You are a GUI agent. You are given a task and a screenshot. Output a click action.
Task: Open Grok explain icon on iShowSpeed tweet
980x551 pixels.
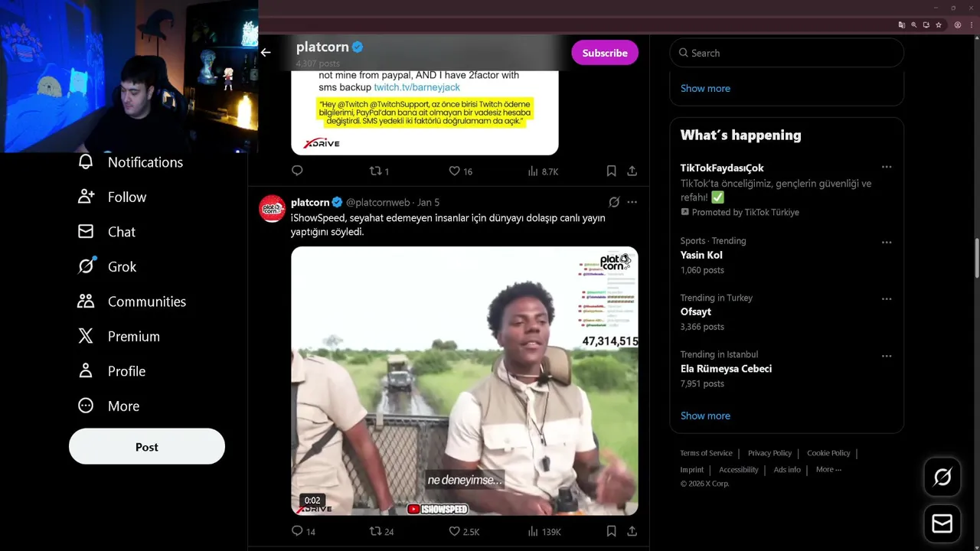[614, 202]
